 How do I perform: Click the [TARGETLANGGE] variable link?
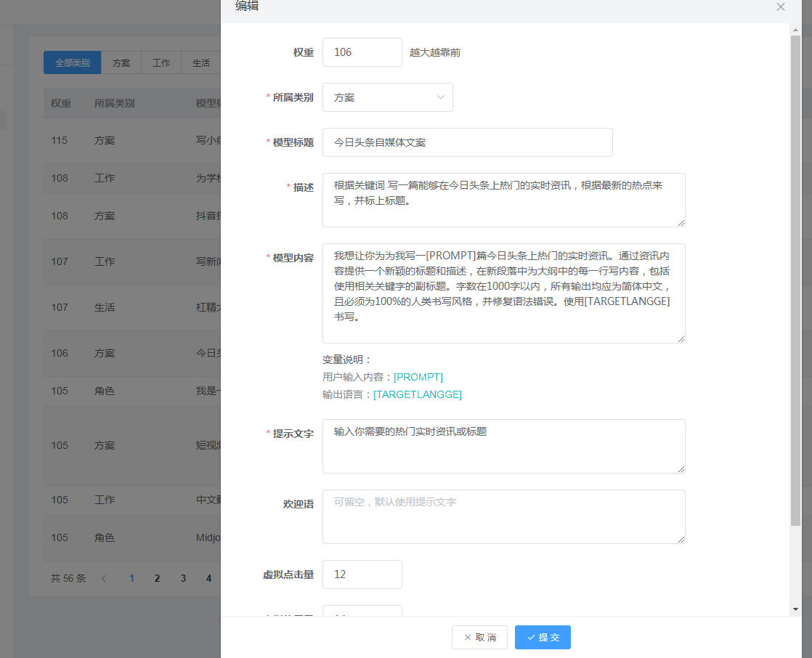click(x=418, y=394)
